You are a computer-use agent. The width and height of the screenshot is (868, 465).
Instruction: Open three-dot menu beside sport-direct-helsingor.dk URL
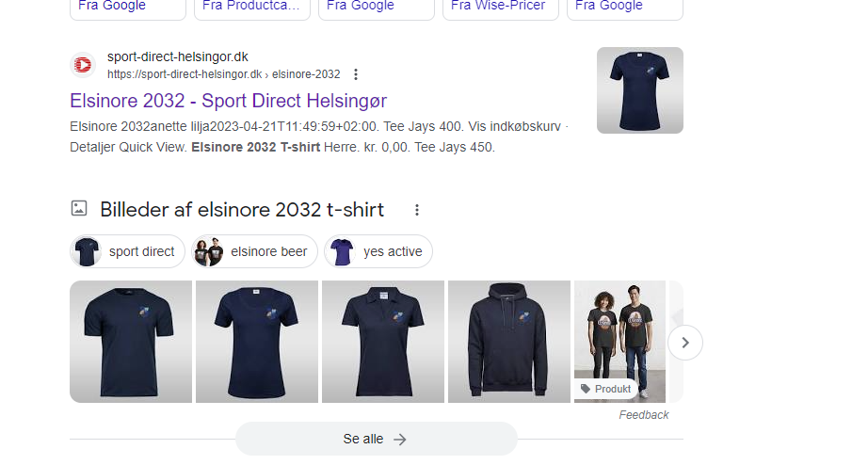[x=356, y=74]
